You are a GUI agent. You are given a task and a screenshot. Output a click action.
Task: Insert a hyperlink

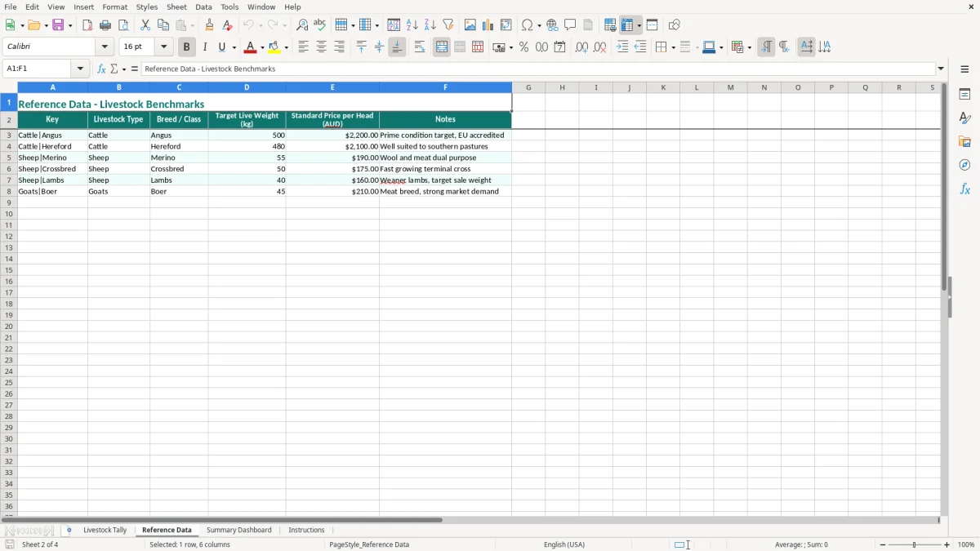[x=552, y=25]
